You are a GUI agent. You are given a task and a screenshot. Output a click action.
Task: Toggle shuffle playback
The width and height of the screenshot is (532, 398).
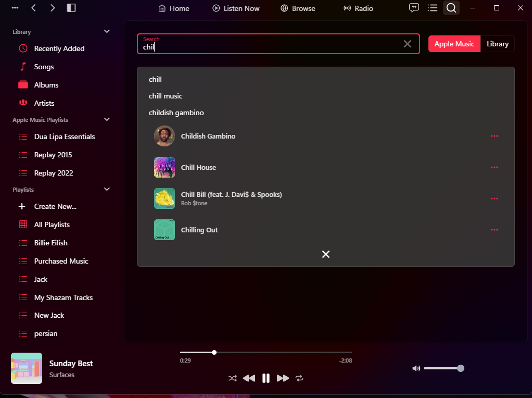[x=232, y=378]
